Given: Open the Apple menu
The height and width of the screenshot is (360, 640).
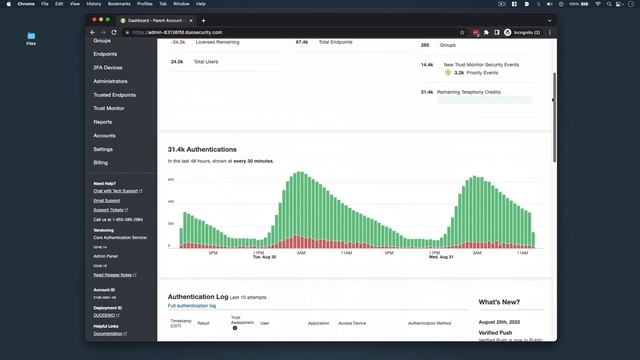Looking at the screenshot, I should point(9,4).
